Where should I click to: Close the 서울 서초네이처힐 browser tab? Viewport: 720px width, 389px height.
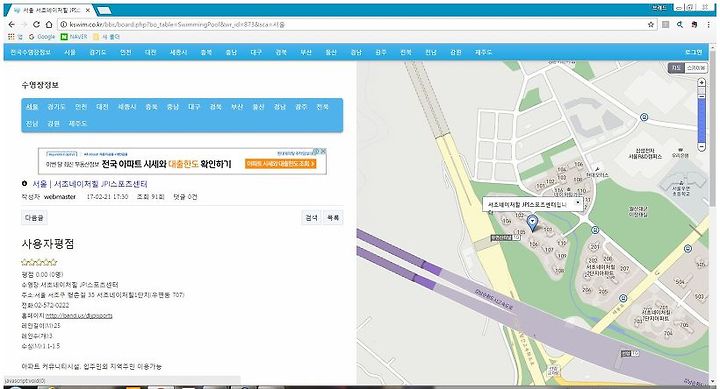pos(88,10)
